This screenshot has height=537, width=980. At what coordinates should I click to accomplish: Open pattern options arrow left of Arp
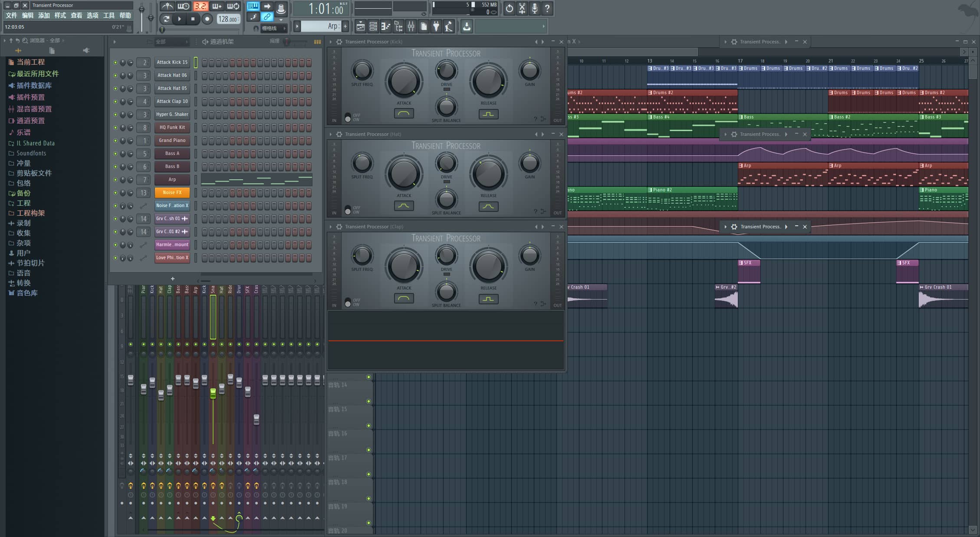[x=297, y=26]
